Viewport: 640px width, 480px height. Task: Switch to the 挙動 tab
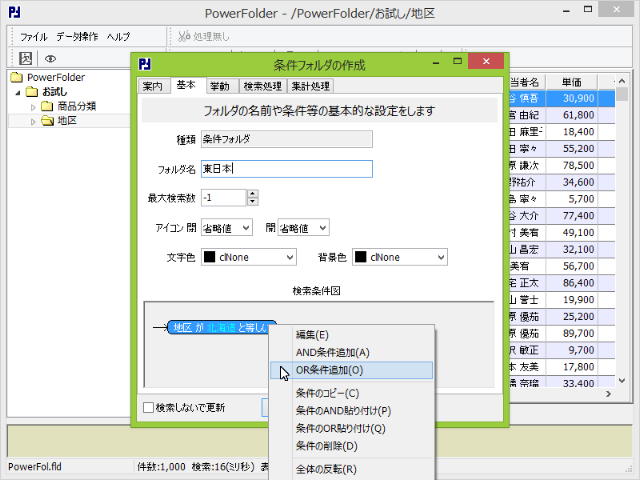coord(219,86)
